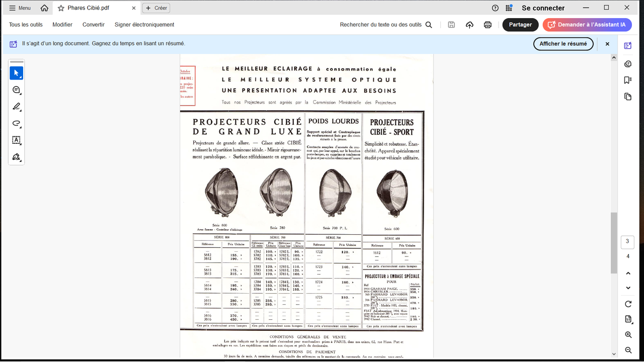Click the PROJECTEURS CIBIÉ - SPORT heading
Screen dimensions: 644x362
coord(392,127)
